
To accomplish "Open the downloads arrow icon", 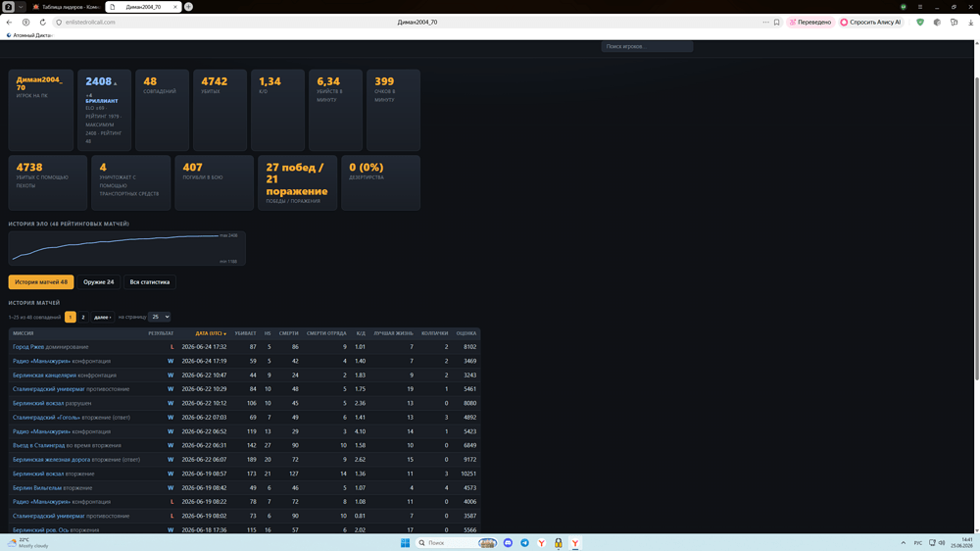I will point(970,22).
